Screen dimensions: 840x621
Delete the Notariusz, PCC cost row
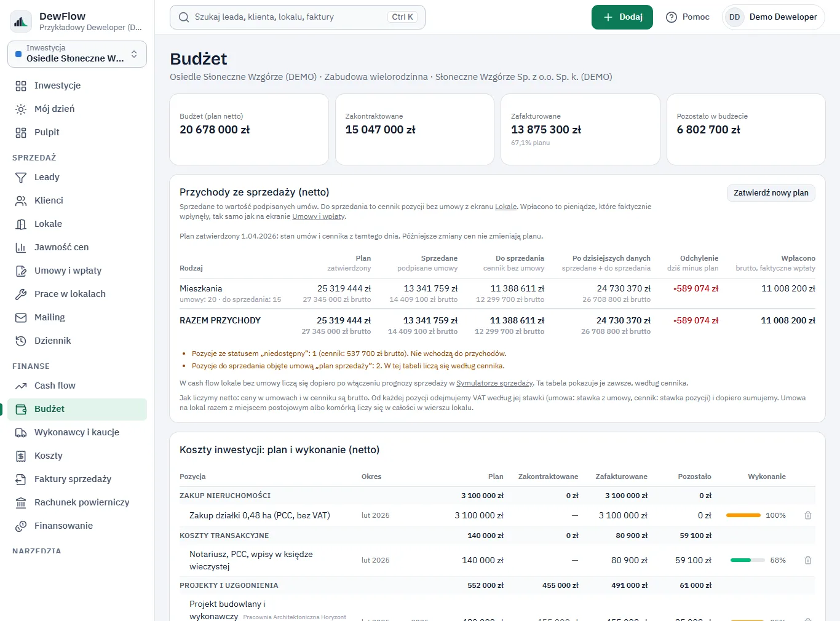pos(808,560)
